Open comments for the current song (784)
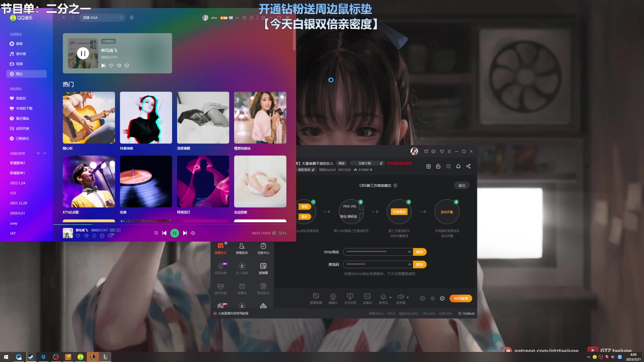The height and width of the screenshot is (362, 644). pyautogui.click(x=111, y=236)
